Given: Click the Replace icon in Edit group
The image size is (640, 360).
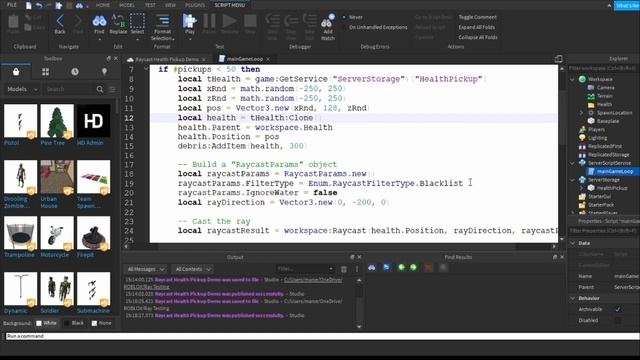Looking at the screenshot, I should click(x=118, y=21).
